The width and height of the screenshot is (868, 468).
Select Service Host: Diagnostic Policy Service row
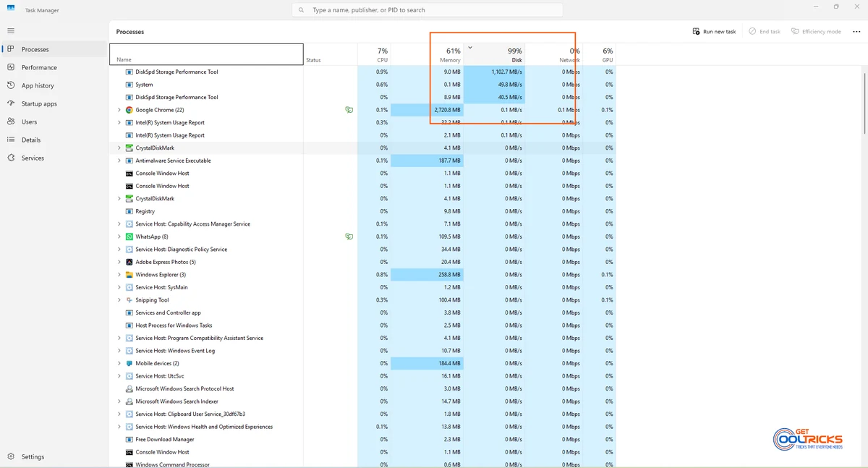362,250
